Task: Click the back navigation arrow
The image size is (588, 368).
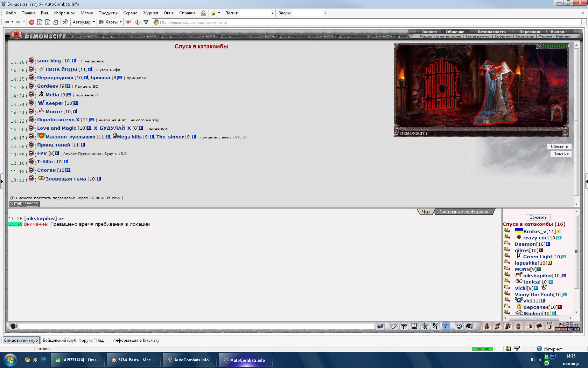Action: click(7, 22)
